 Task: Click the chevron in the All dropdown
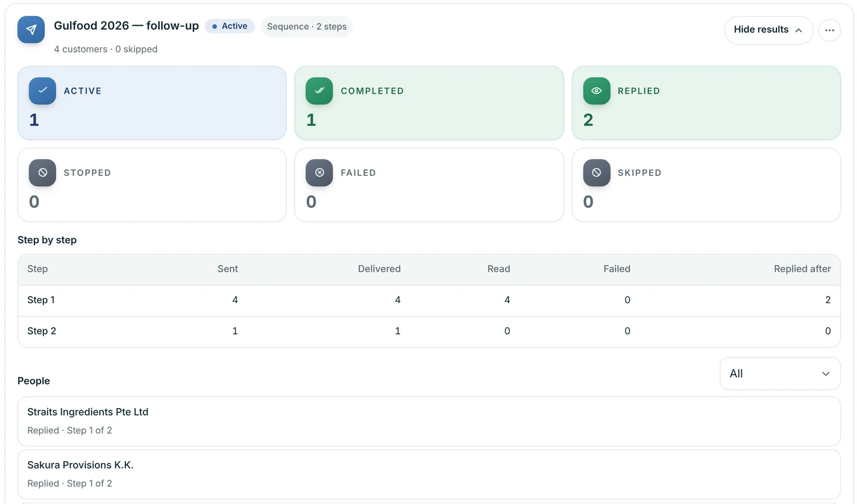tap(826, 374)
